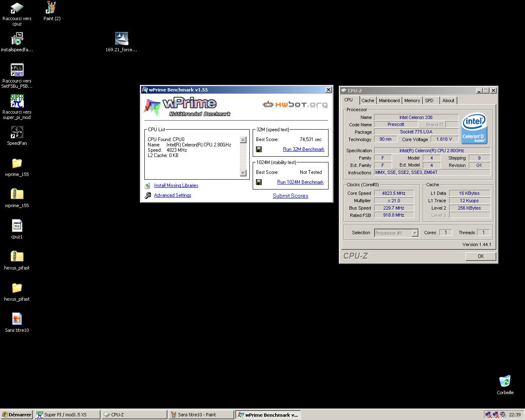The width and height of the screenshot is (525, 420).
Task: Switch to the Cache tab in CPU-Z
Action: pos(367,100)
